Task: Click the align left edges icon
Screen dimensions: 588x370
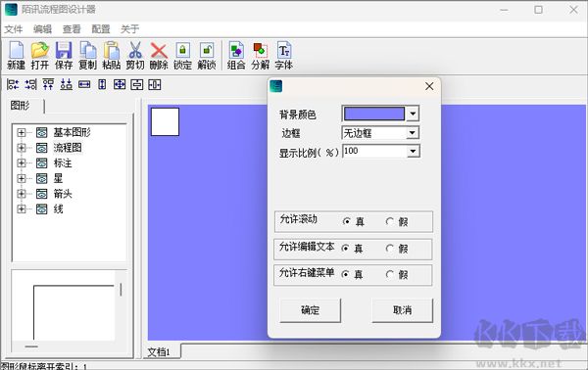Action: pos(13,84)
